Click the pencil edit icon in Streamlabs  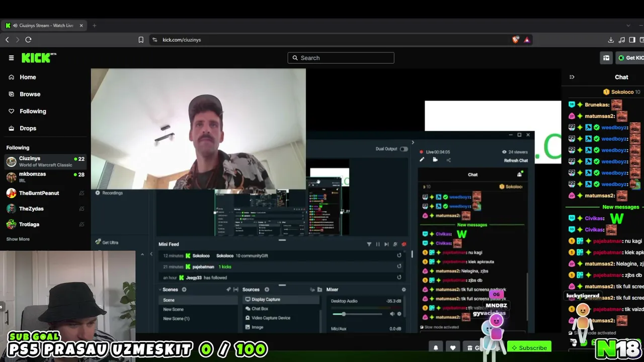tap(422, 160)
